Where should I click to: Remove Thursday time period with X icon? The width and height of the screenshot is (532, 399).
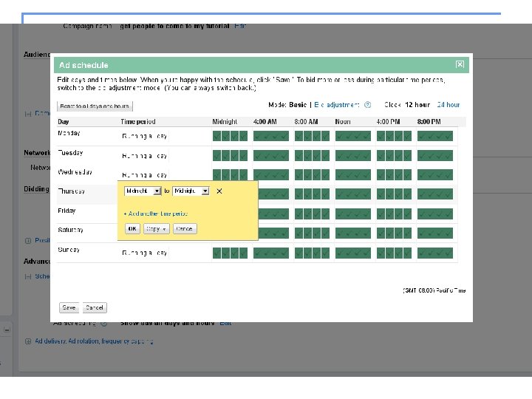[x=219, y=191]
